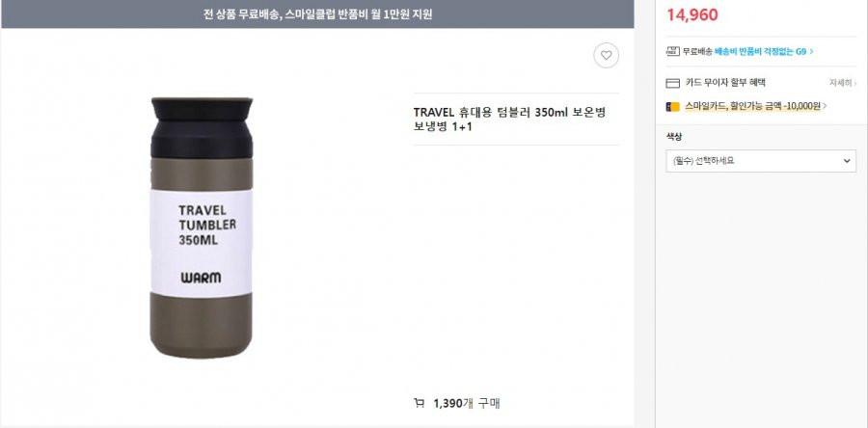Click chevron after -10,000원 discount text
The height and width of the screenshot is (428, 868).
[825, 106]
